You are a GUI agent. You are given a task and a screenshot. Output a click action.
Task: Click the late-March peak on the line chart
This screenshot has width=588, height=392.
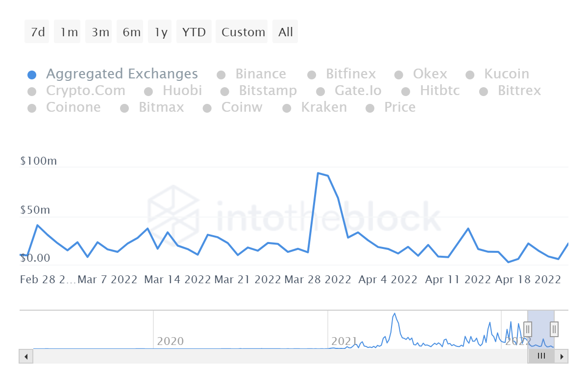[x=318, y=173]
